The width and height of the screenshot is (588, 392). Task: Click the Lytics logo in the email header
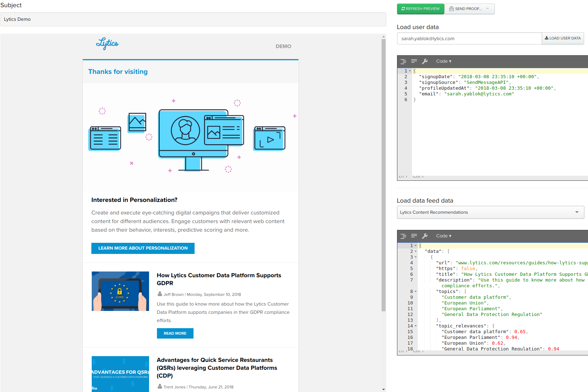click(x=107, y=43)
